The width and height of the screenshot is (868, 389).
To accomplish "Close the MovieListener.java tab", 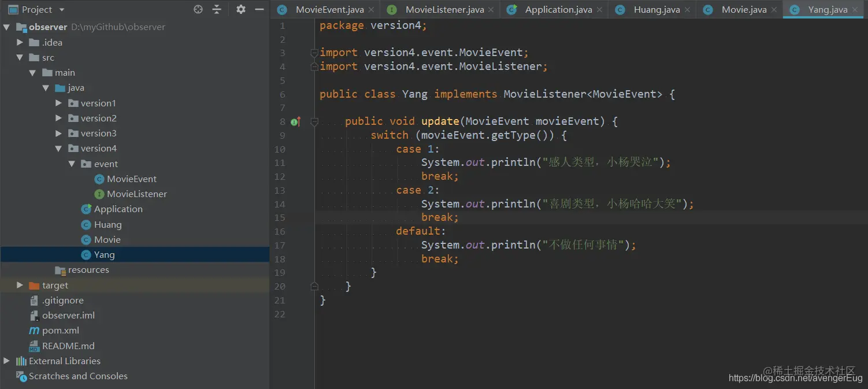I will 491,10.
